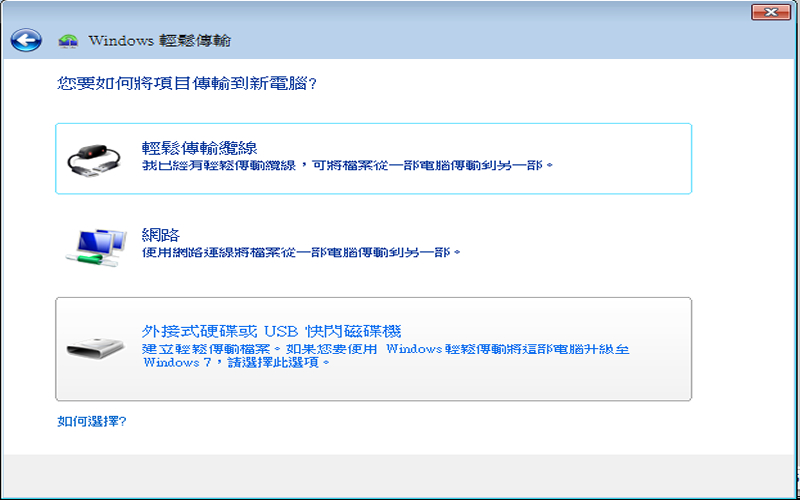This screenshot has height=500, width=800.
Task: Click the Windows 輕鬆傳輸 title text
Action: (x=160, y=41)
